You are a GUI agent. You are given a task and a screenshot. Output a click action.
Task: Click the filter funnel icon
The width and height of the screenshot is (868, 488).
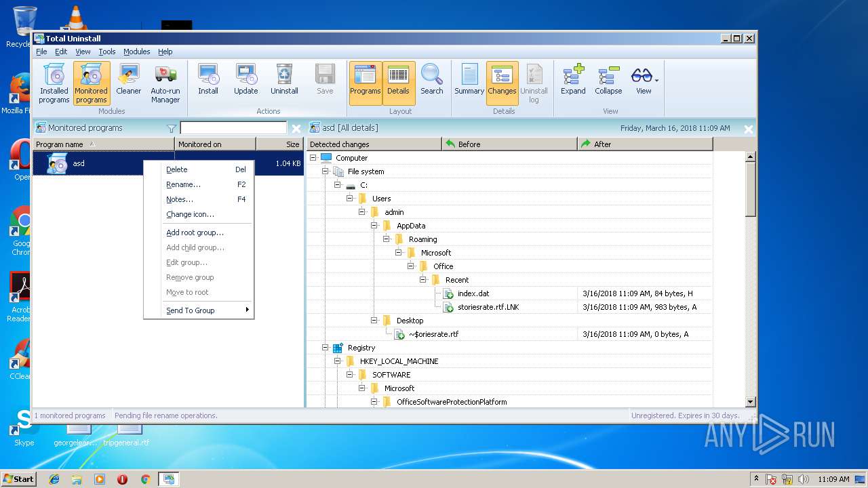(172, 128)
